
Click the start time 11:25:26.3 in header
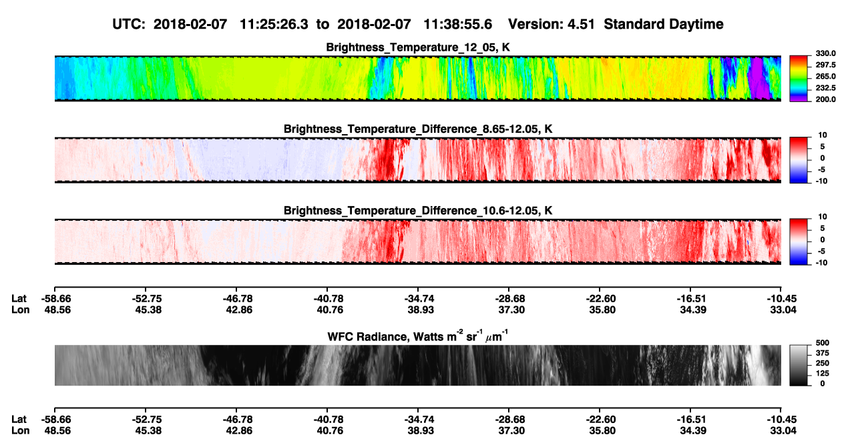[x=273, y=24]
